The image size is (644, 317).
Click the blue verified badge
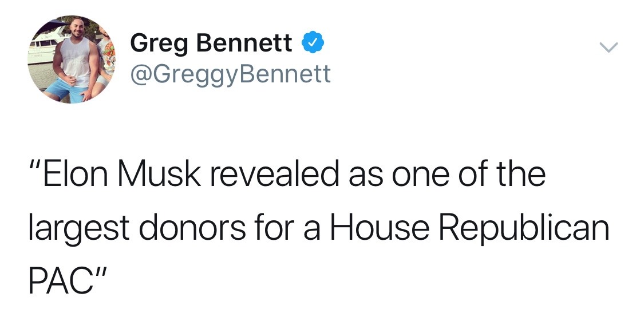point(310,43)
